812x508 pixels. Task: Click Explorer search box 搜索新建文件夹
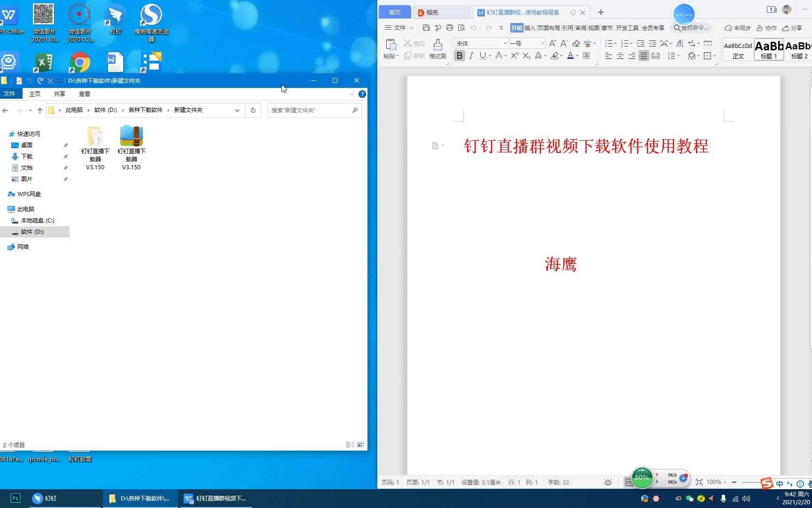tap(314, 110)
